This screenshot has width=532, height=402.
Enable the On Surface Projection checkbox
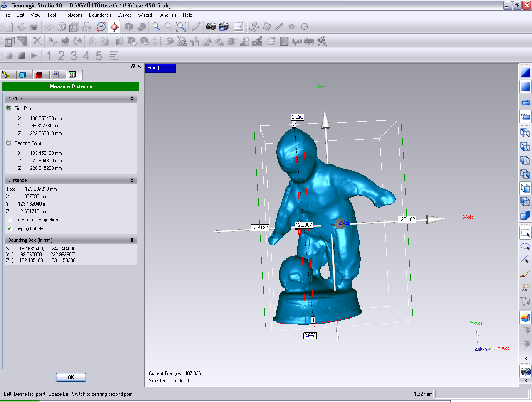[10, 220]
